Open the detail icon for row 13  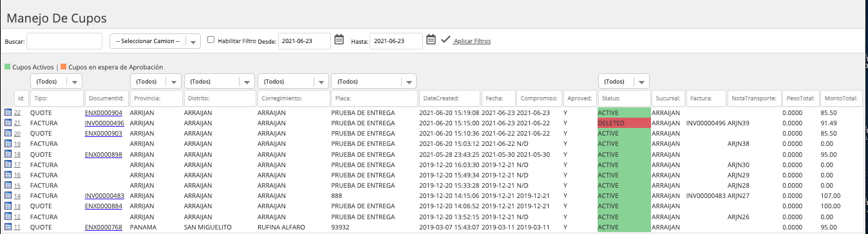[8, 206]
